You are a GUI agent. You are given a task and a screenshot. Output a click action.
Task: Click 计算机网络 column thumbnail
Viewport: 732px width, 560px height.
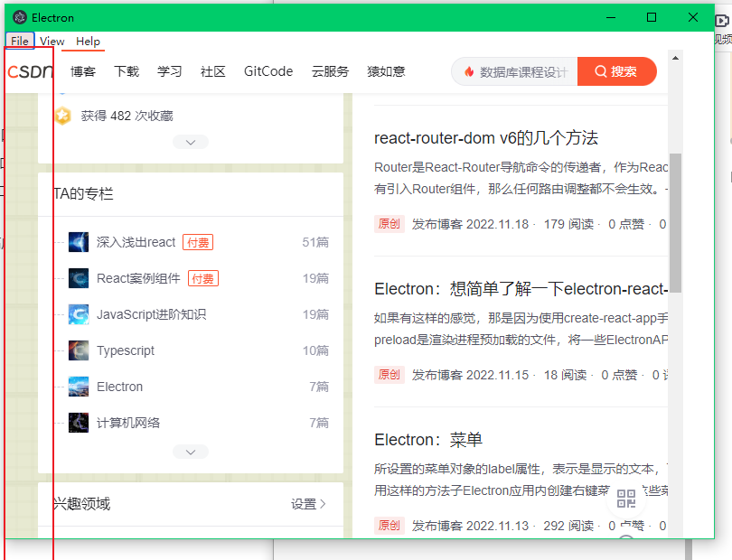[x=79, y=423]
